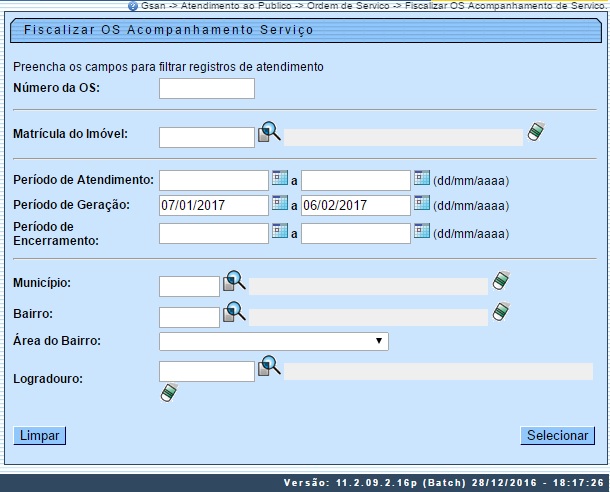The width and height of the screenshot is (610, 492).
Task: Focus Período de Atendimento start date field
Action: 214,180
